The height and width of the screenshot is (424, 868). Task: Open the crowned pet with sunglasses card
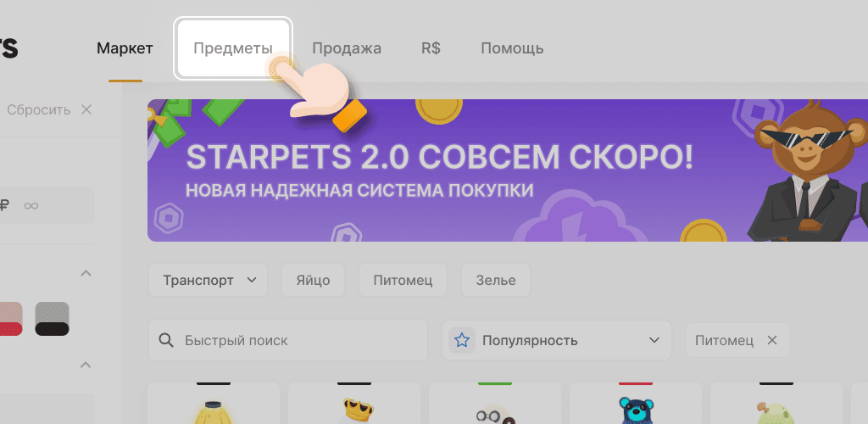point(353,409)
